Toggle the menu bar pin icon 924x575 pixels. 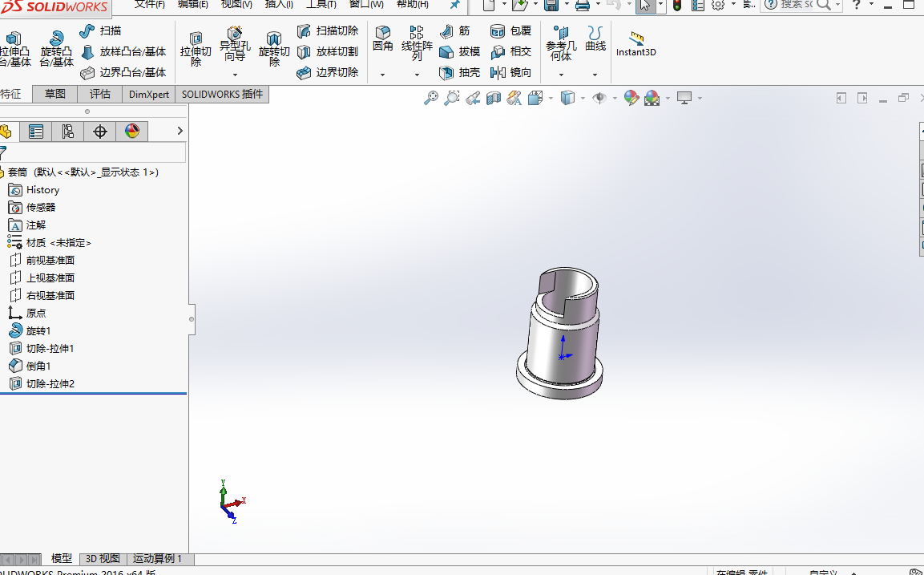[454, 5]
